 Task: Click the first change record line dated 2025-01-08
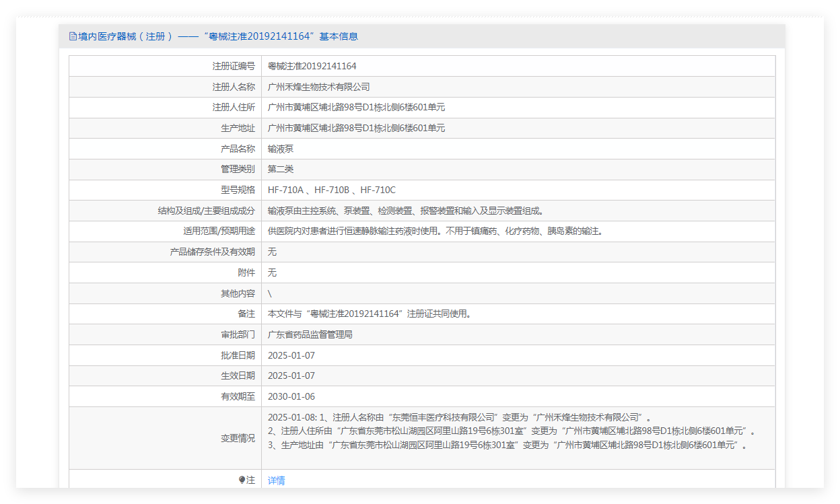[x=459, y=417]
